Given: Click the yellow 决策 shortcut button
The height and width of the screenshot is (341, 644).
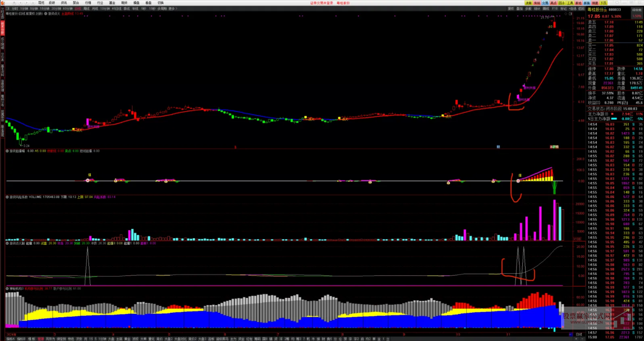Looking at the screenshot, I should tap(528, 3).
